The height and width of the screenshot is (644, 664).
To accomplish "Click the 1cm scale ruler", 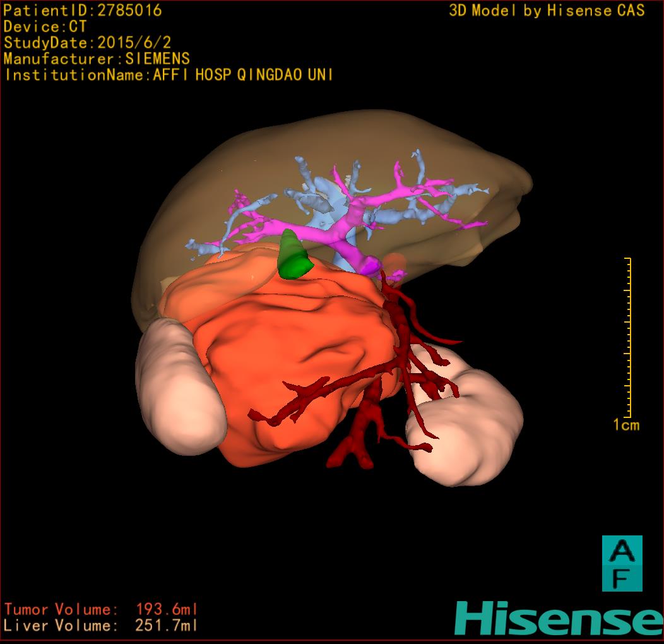I will [628, 338].
